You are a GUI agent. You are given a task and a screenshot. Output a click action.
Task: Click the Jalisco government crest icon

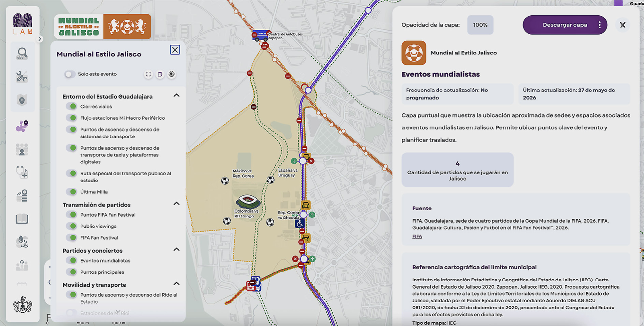click(23, 305)
